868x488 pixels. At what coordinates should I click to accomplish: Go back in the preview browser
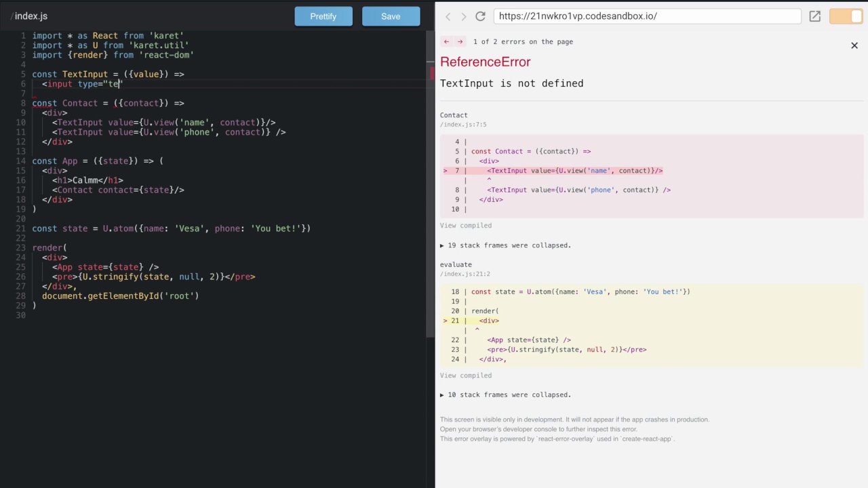pos(448,16)
